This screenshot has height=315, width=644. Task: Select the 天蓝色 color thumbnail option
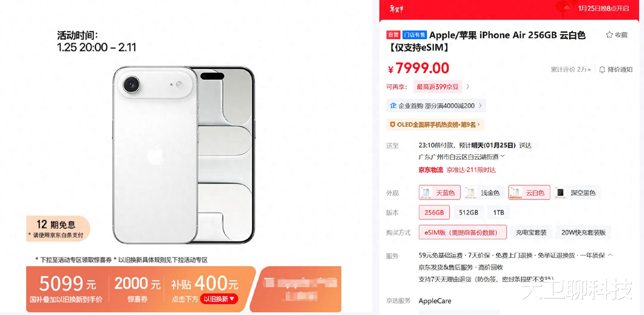(x=439, y=193)
